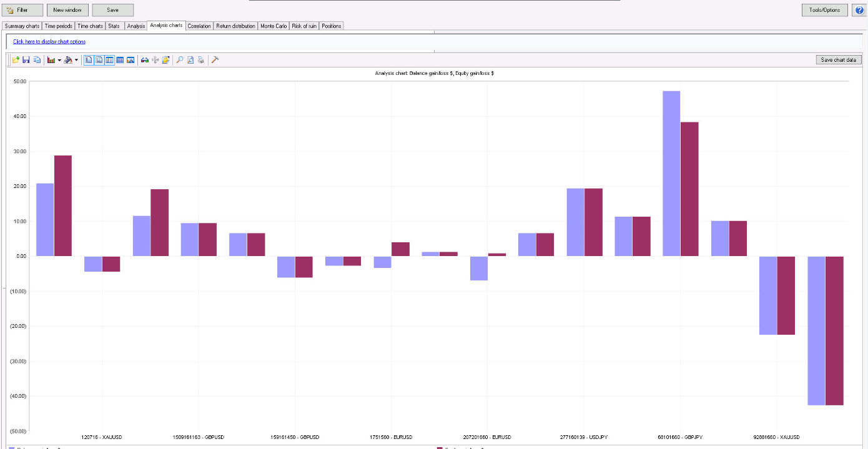Image resolution: width=868 pixels, height=449 pixels.
Task: Open the Stats tab
Action: pyautogui.click(x=114, y=26)
